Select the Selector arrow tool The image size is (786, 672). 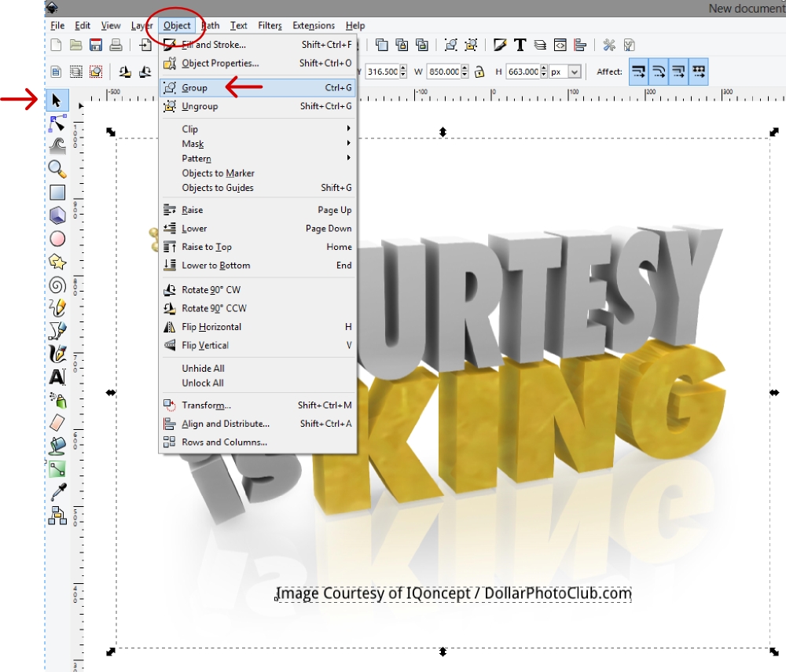pos(57,101)
